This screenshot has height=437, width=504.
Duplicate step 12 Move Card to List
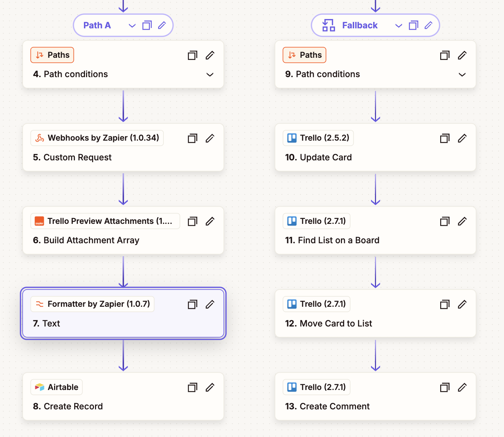(445, 305)
